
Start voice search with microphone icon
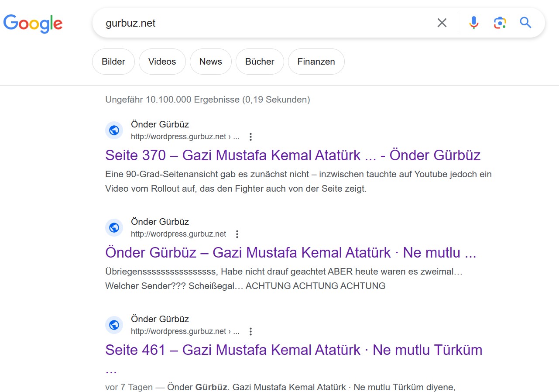coord(474,23)
